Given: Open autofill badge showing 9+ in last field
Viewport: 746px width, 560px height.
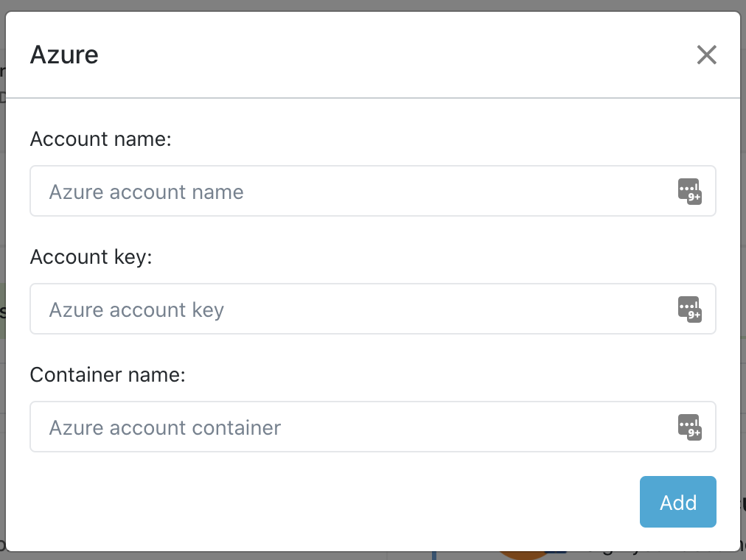Looking at the screenshot, I should [x=694, y=433].
